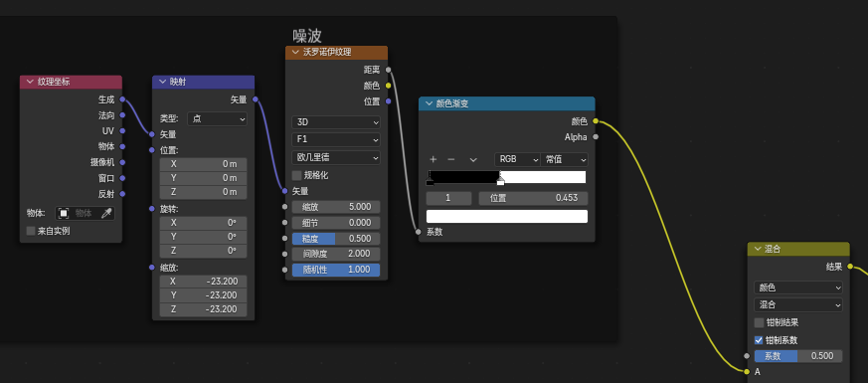The height and width of the screenshot is (383, 868).
Task: Open the 常值 interpolation dropdown
Action: point(564,159)
